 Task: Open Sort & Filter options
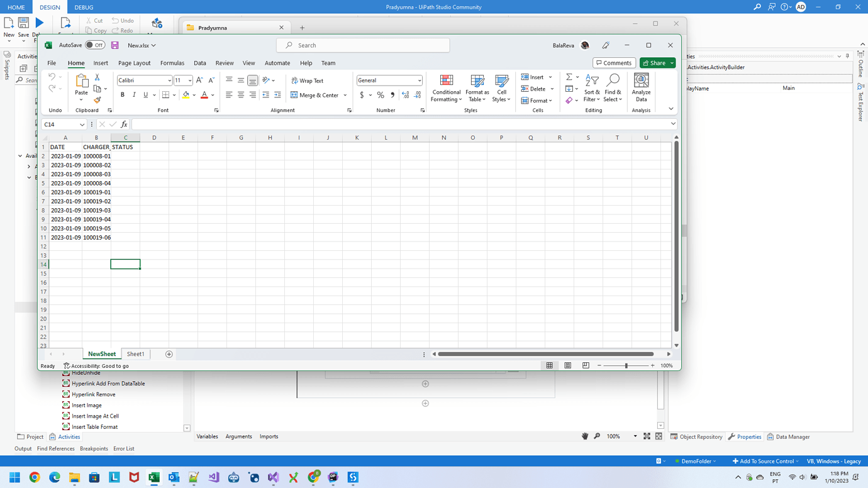[591, 88]
